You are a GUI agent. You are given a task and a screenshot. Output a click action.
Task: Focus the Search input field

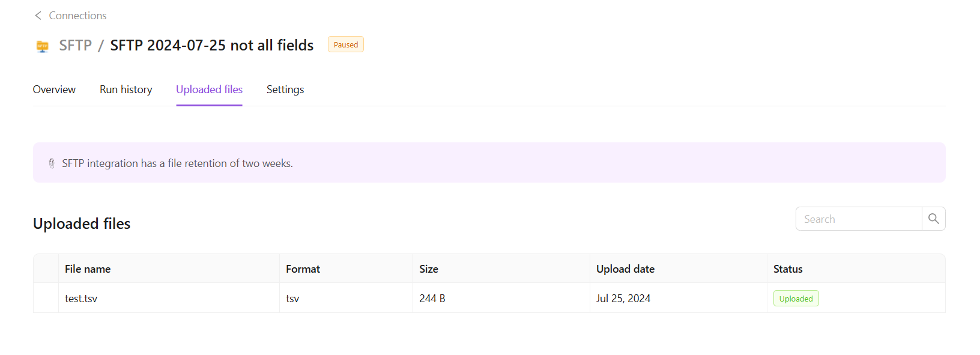[858, 219]
